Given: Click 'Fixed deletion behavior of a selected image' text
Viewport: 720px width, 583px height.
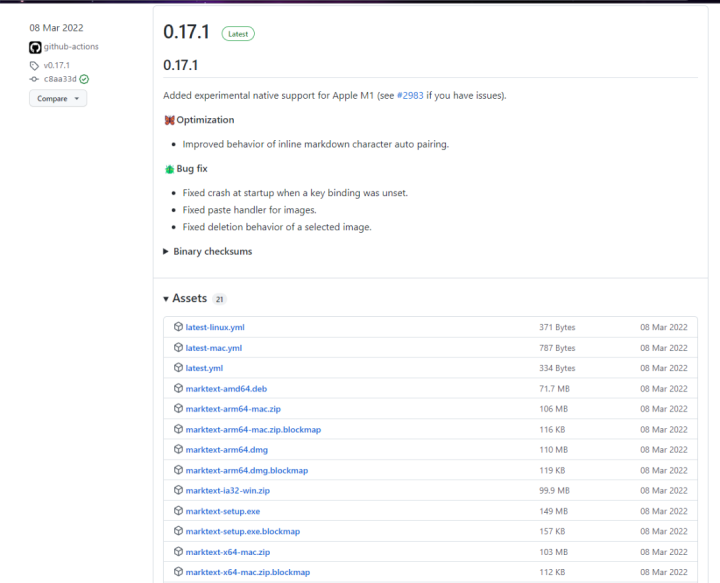Looking at the screenshot, I should (x=277, y=227).
